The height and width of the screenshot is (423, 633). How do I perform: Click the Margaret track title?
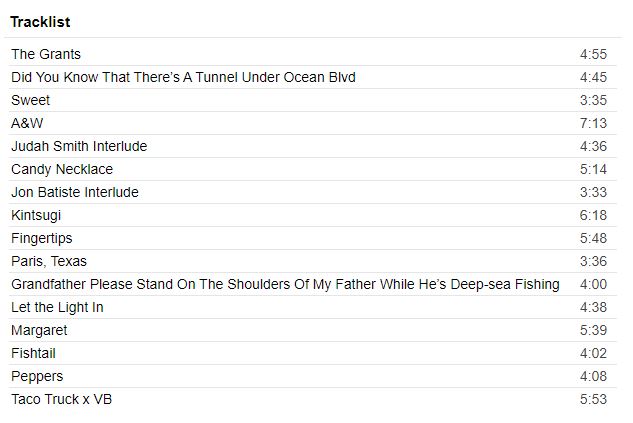(39, 330)
